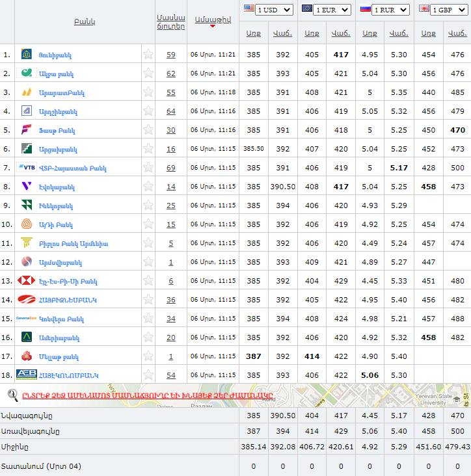Click the Byblos Bank yellow logo
The image size is (471, 476).
(x=27, y=243)
